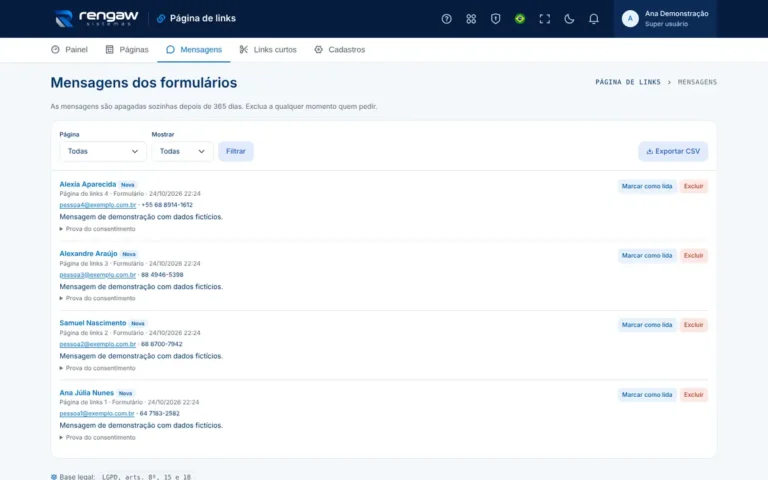The image size is (768, 480).
Task: Click the user avatar A
Action: (x=630, y=19)
